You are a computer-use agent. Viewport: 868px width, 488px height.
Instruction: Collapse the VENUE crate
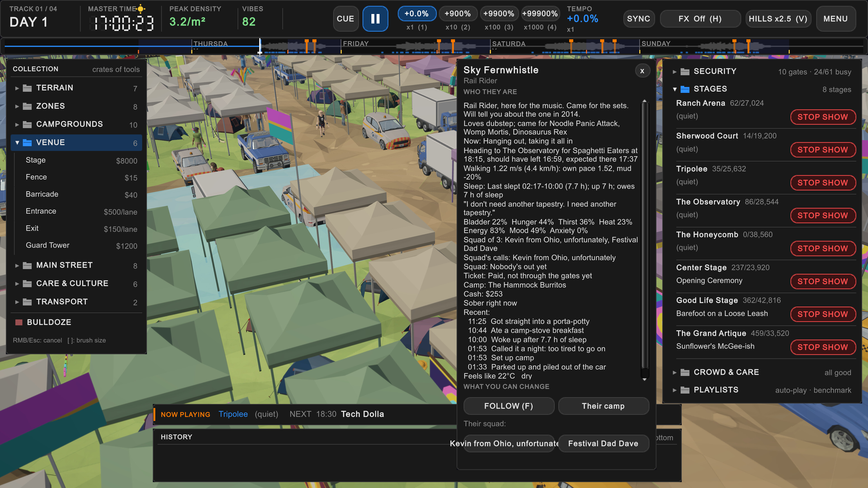click(76, 143)
